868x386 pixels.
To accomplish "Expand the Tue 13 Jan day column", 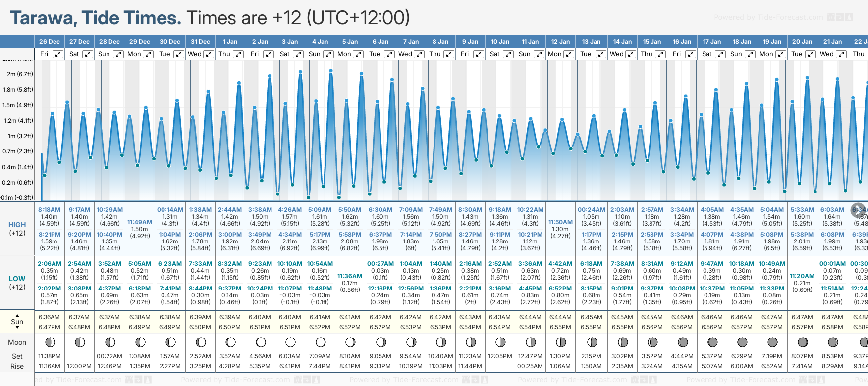I will pos(600,54).
